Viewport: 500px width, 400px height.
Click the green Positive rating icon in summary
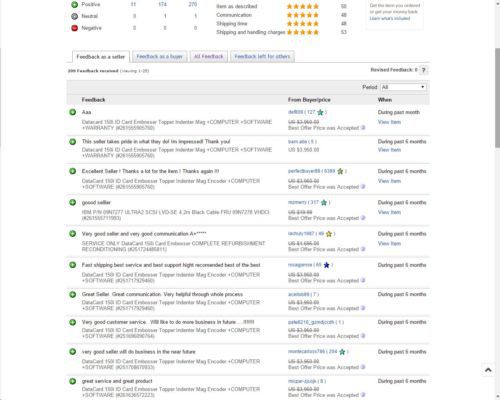(x=75, y=4)
